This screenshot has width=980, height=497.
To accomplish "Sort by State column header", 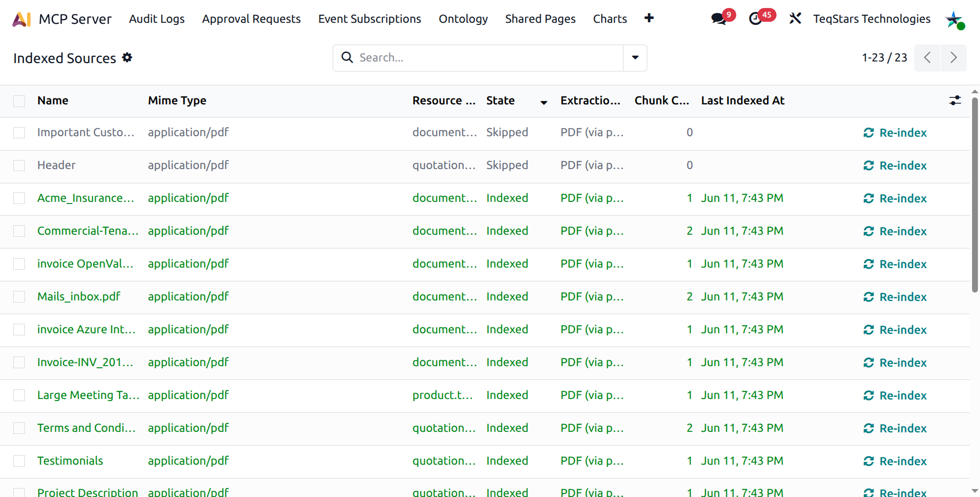I will pos(501,101).
